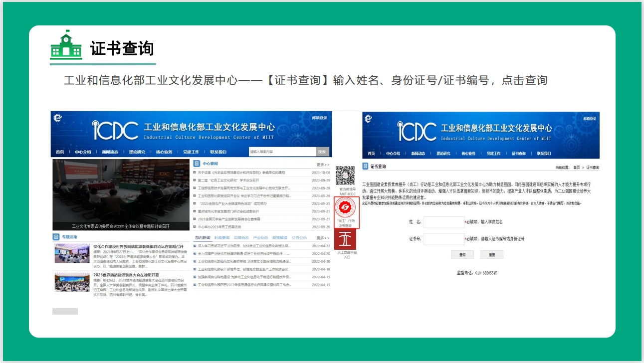Click 邮箱登录 on the query page banner
This screenshot has width=644, height=363.
(589, 119)
